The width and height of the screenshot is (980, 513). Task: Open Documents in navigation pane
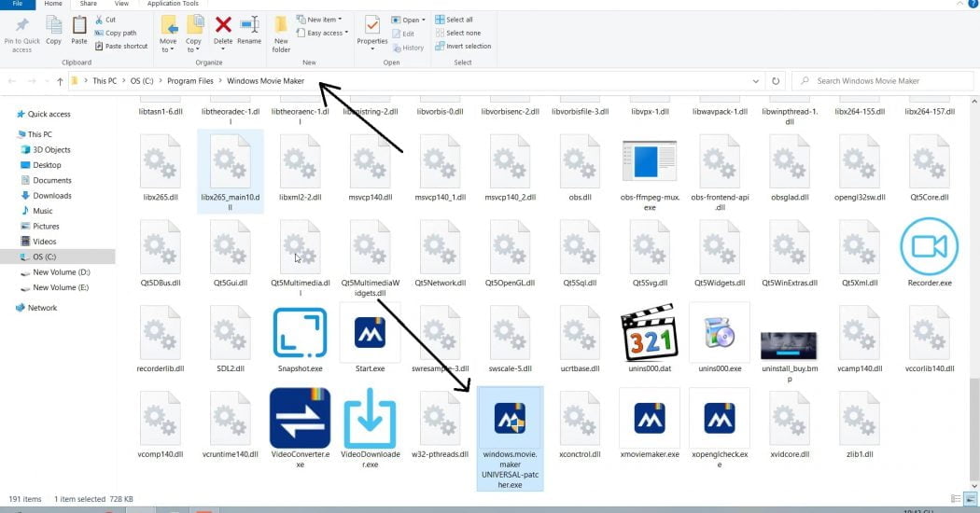[52, 180]
